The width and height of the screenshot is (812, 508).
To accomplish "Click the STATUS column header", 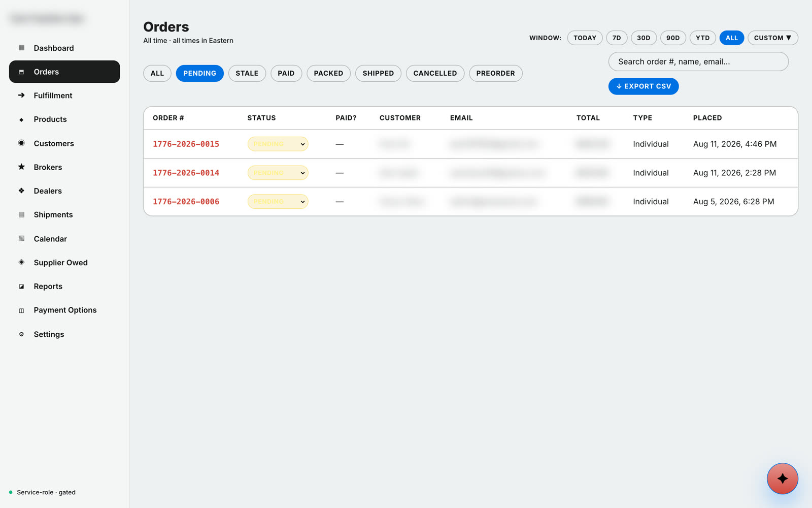I will coord(261,118).
